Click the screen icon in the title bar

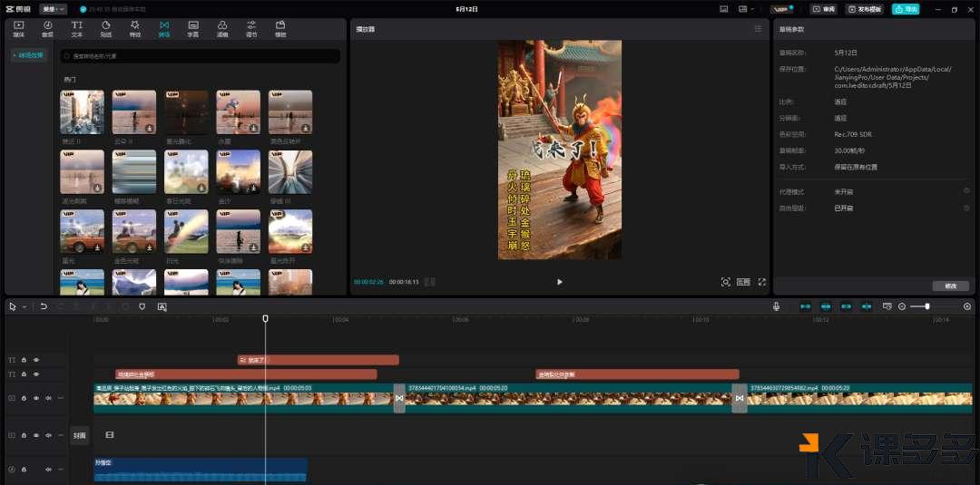[724, 9]
